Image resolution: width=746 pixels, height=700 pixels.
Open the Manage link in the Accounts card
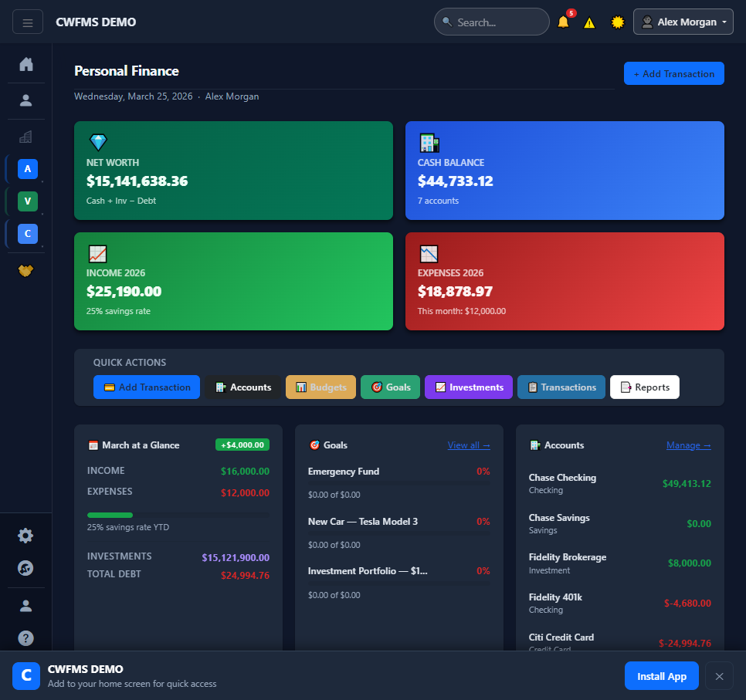coord(688,445)
